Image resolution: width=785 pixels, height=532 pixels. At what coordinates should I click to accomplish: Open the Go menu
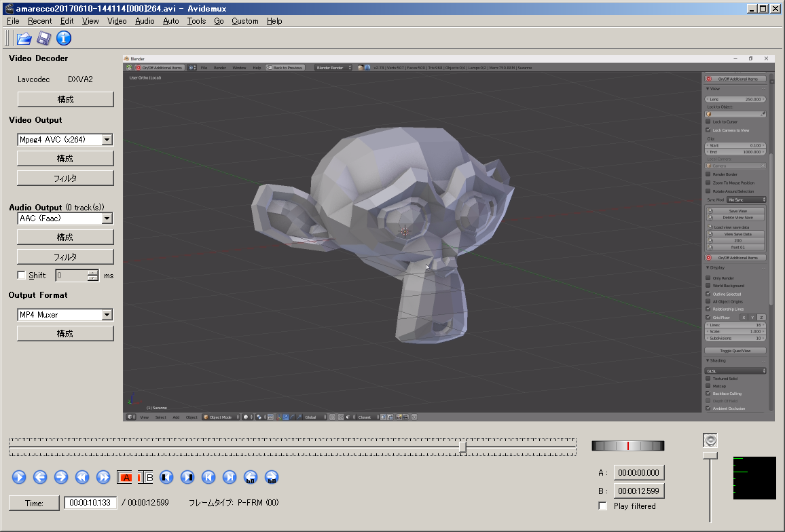click(x=219, y=21)
